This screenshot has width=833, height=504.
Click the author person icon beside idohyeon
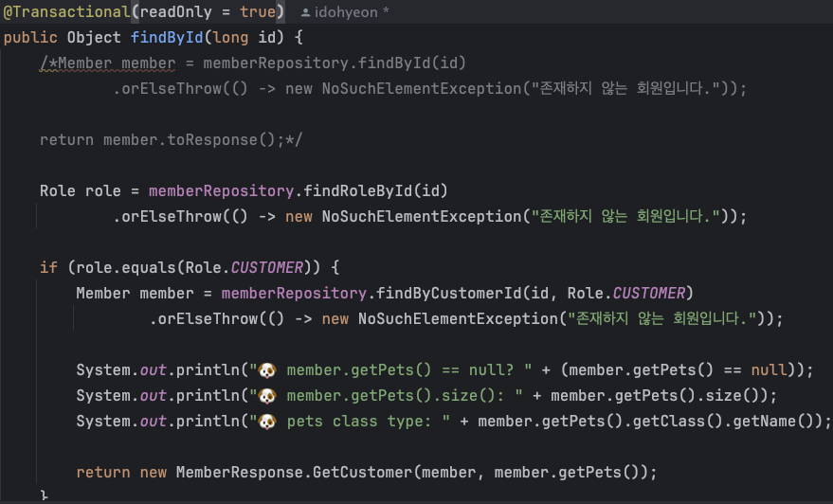(305, 12)
